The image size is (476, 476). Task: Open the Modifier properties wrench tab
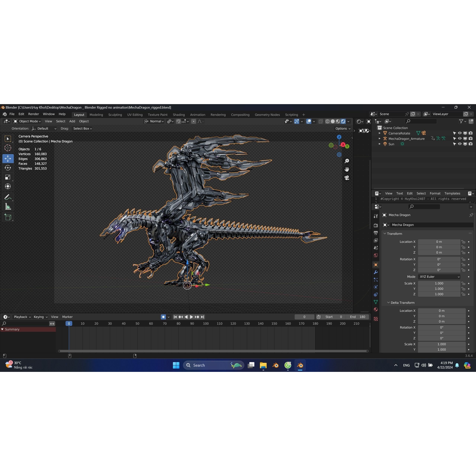[376, 272]
